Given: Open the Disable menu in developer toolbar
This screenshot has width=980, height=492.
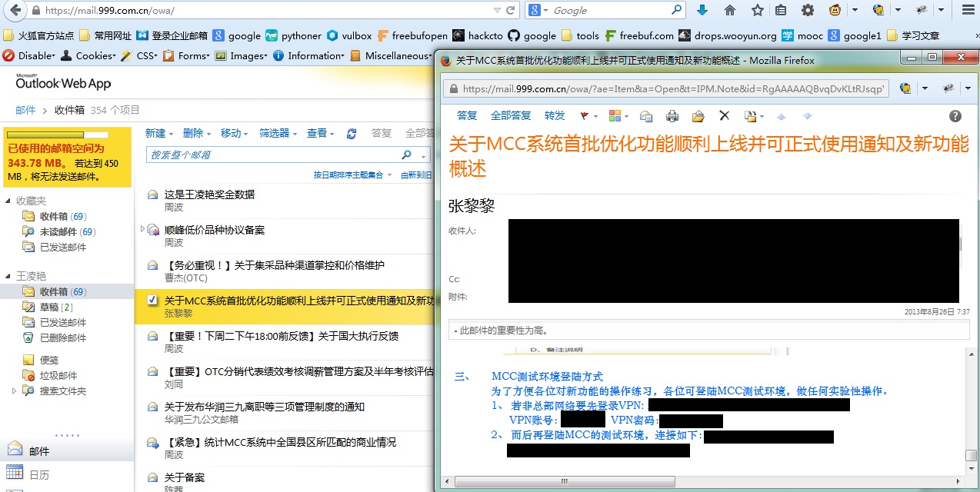Looking at the screenshot, I should (x=29, y=55).
